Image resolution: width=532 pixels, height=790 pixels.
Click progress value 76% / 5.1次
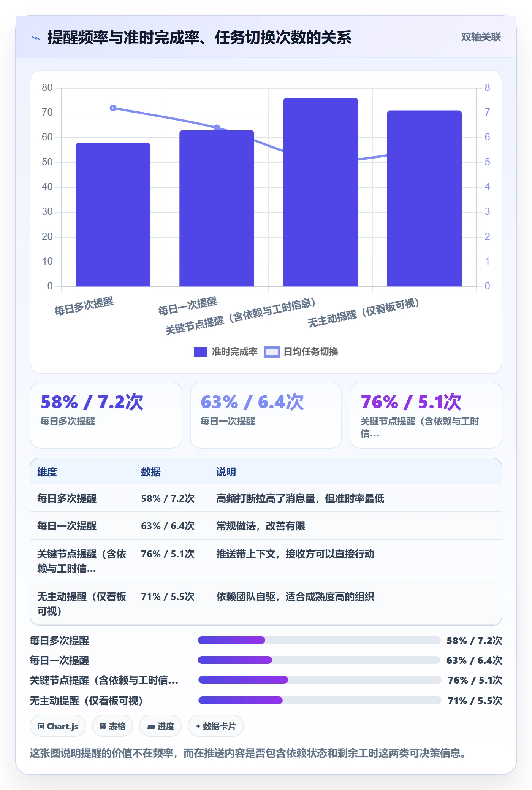coord(475,680)
